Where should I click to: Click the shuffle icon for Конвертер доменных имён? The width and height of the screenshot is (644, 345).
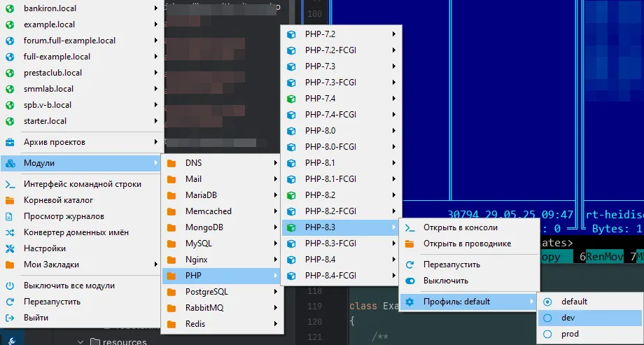point(10,232)
